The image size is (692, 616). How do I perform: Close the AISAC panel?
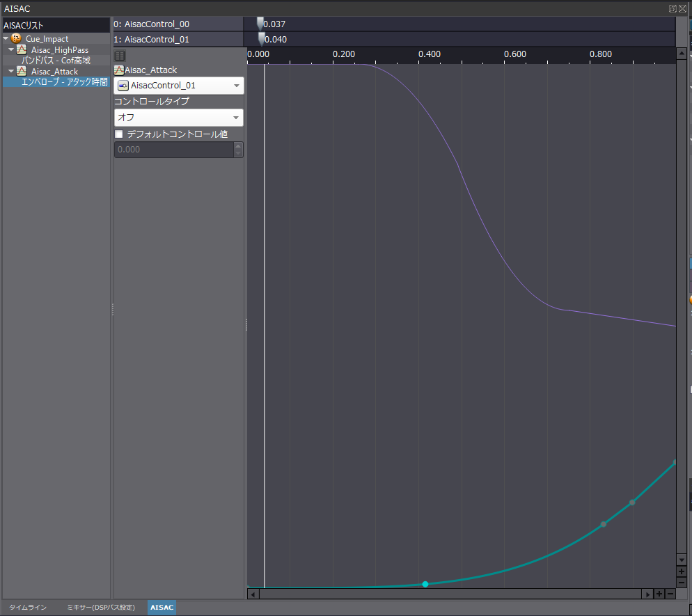682,8
